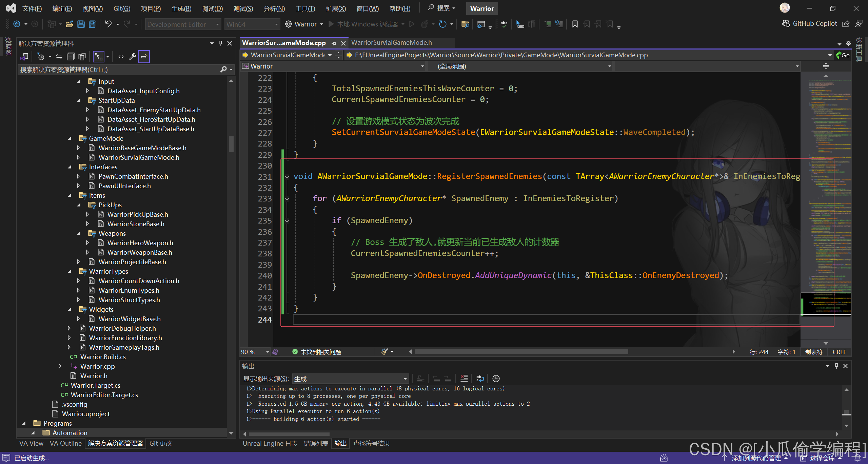Click the Go button

point(843,55)
